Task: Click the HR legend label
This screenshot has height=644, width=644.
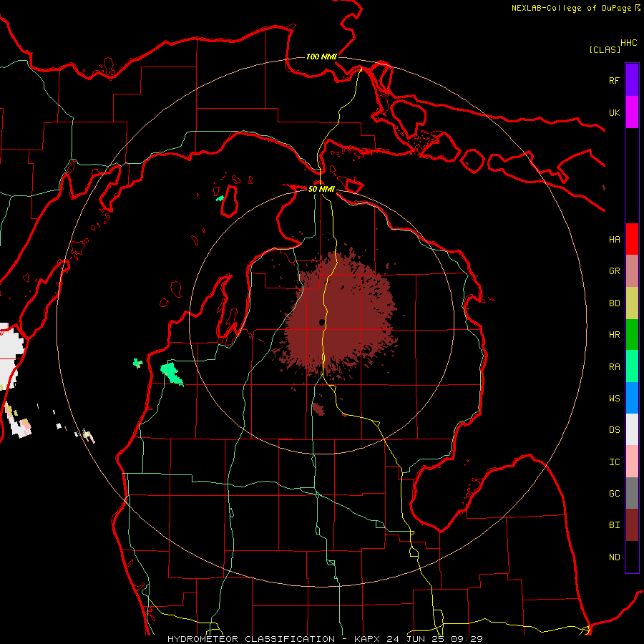Action: 614,335
